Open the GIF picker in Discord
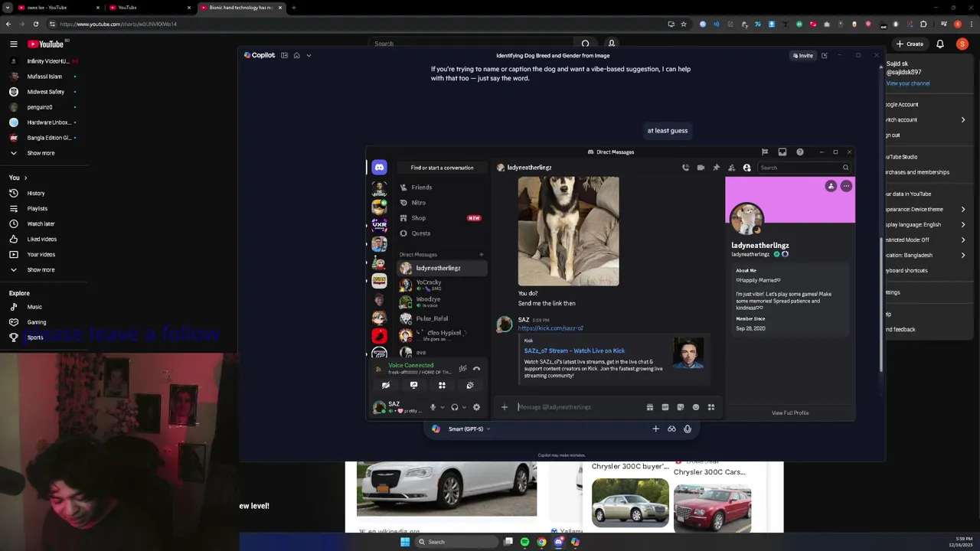The height and width of the screenshot is (551, 980). (x=665, y=407)
